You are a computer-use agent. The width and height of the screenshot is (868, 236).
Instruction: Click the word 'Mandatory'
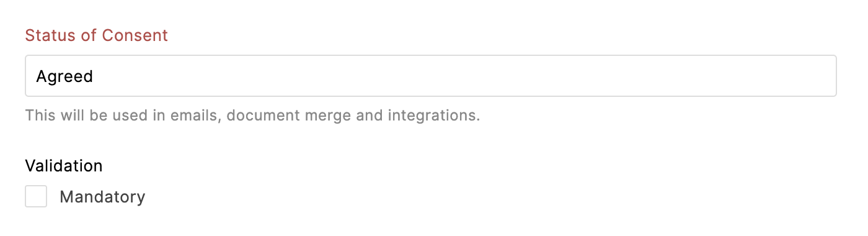(102, 197)
